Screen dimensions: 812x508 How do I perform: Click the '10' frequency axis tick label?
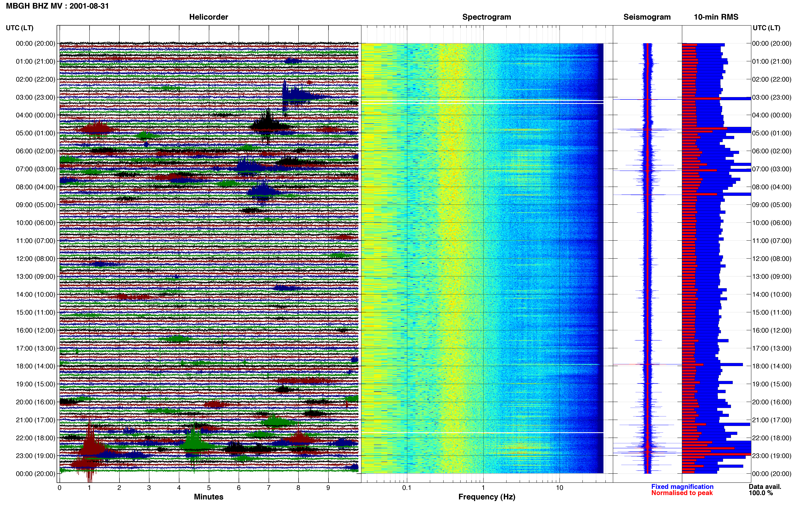pos(559,487)
